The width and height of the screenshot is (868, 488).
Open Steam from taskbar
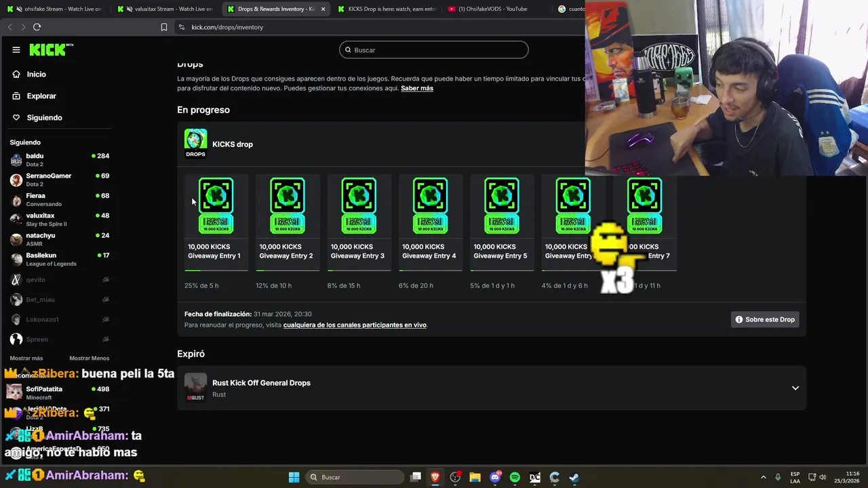[574, 477]
